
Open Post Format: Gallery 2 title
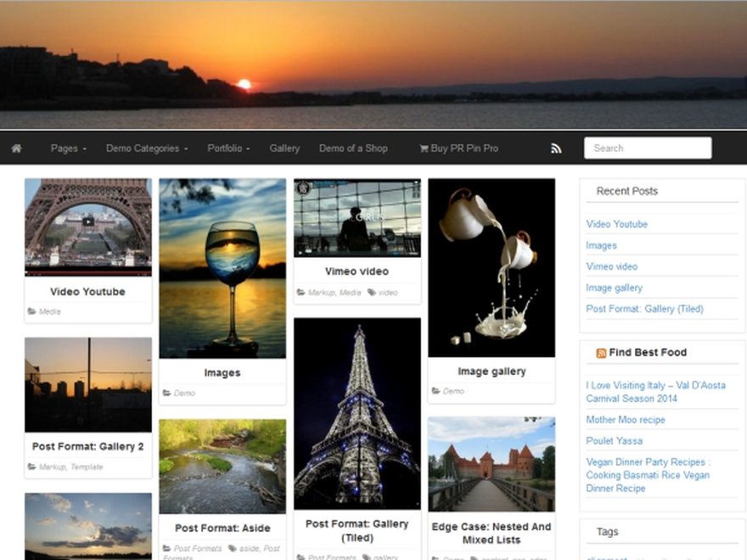[x=87, y=446]
